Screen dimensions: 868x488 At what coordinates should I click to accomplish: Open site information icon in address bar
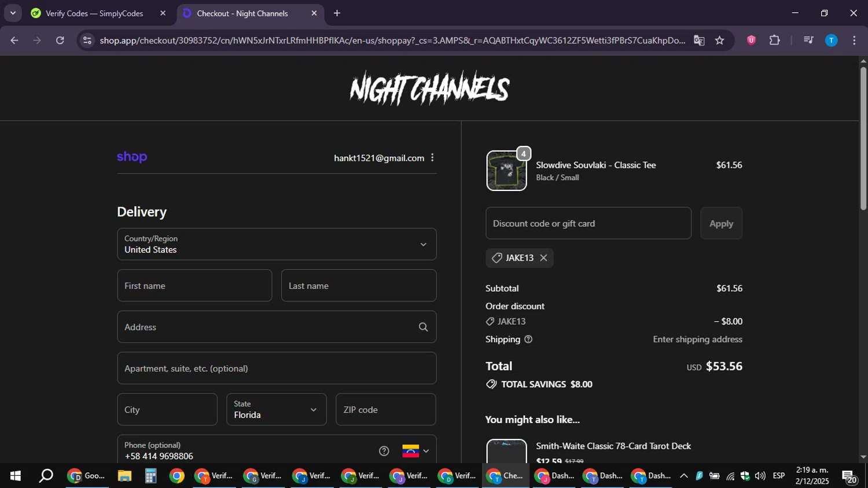(x=87, y=41)
